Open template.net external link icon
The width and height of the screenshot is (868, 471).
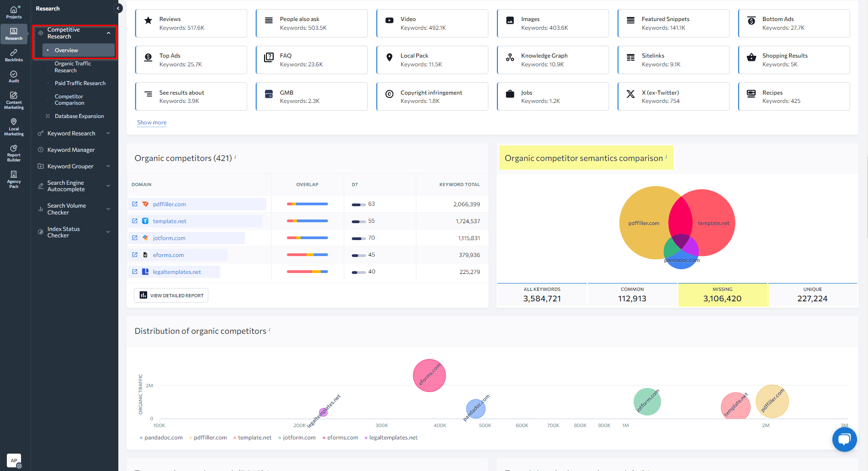135,221
